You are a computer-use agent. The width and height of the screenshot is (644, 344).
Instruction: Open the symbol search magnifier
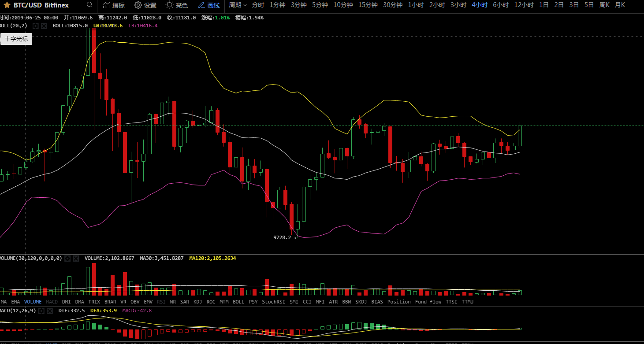89,5
